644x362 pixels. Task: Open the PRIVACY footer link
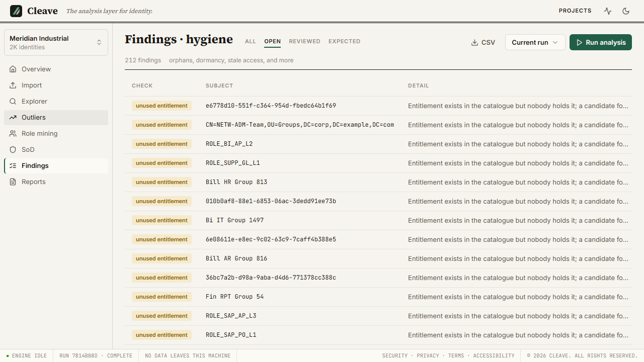tap(428, 356)
